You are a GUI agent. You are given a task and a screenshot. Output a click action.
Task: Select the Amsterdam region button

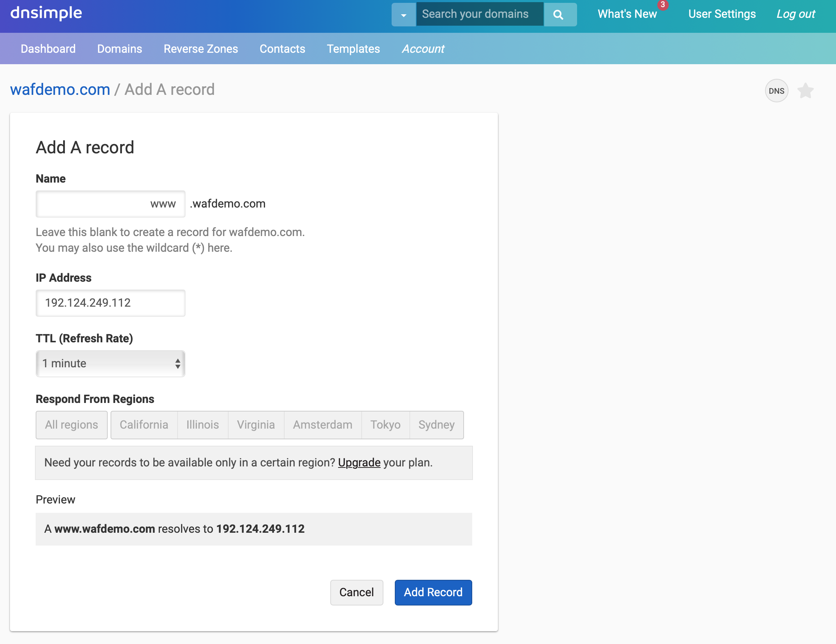(322, 424)
